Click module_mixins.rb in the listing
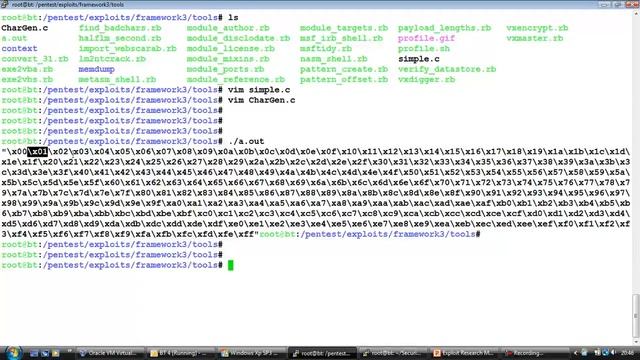The image size is (640, 360). pyautogui.click(x=228, y=59)
